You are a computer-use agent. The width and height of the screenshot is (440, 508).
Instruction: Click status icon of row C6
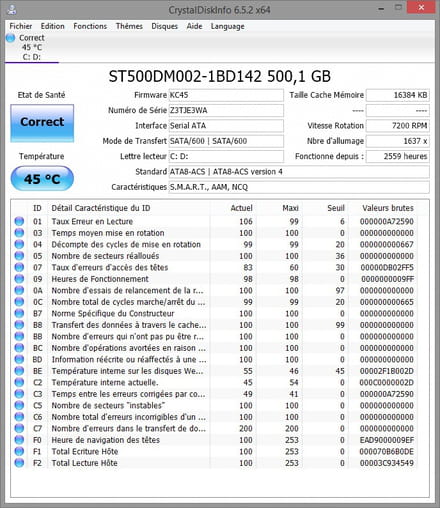19,417
